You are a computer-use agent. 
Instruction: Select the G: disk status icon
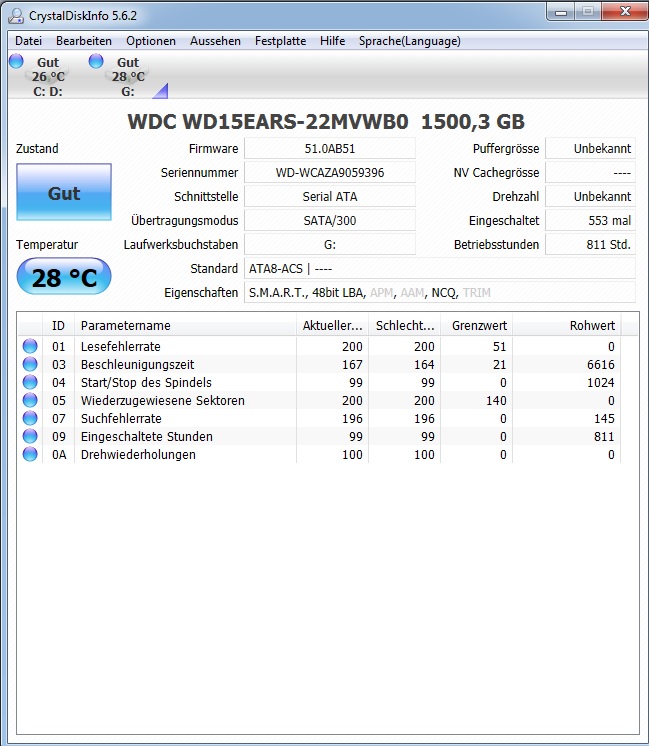120,76
